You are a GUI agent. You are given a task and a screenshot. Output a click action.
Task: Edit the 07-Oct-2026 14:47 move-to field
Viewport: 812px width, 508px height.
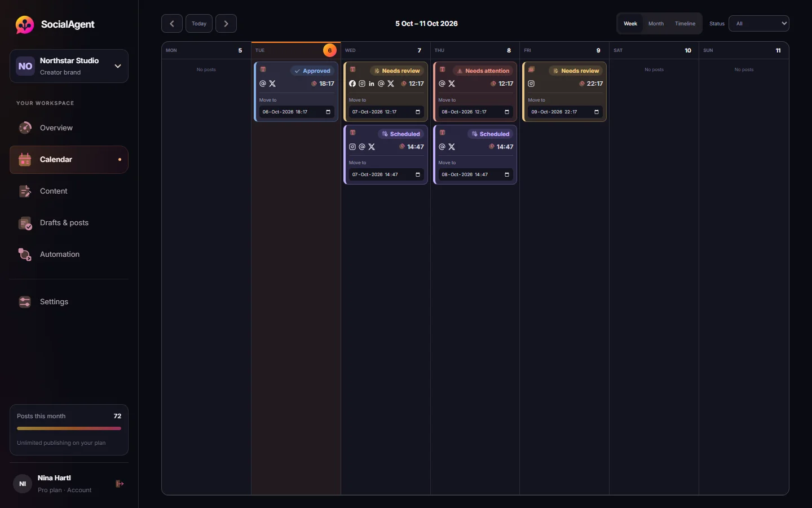pos(386,174)
